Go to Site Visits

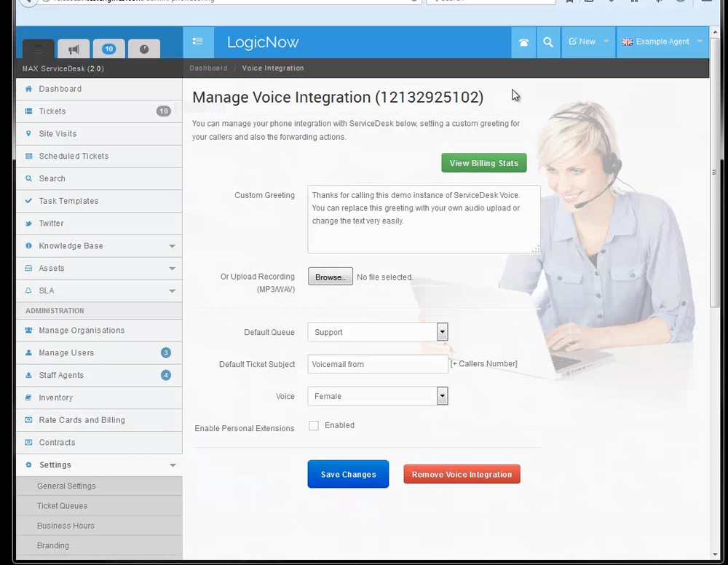coord(99,134)
